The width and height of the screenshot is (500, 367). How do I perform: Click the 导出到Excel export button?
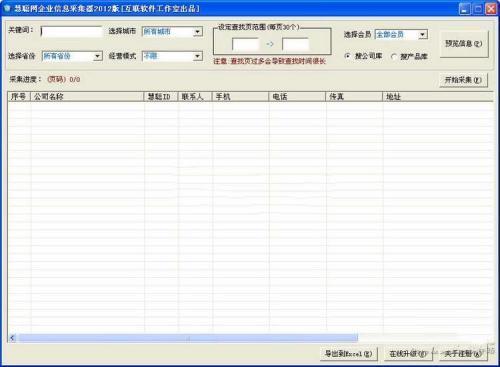(x=349, y=354)
